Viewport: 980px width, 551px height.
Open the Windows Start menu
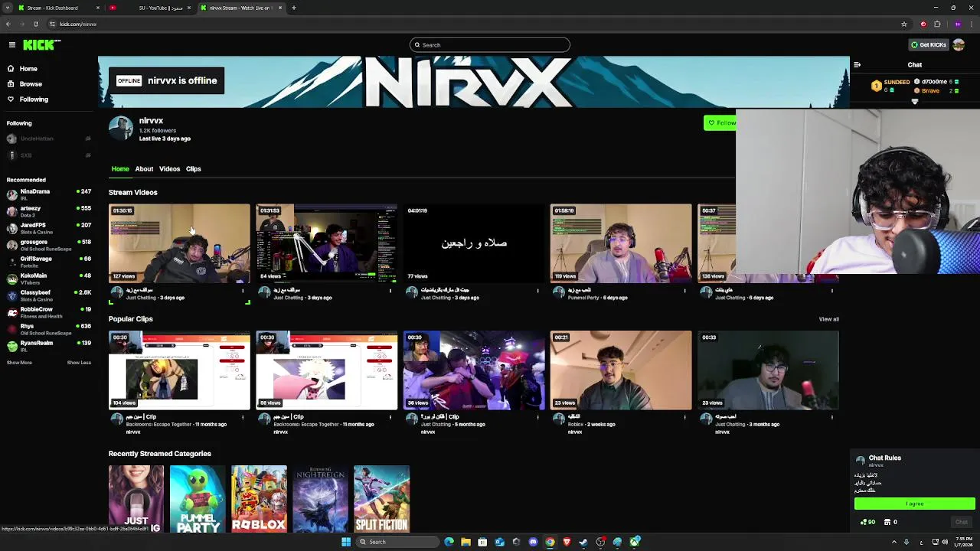point(346,542)
